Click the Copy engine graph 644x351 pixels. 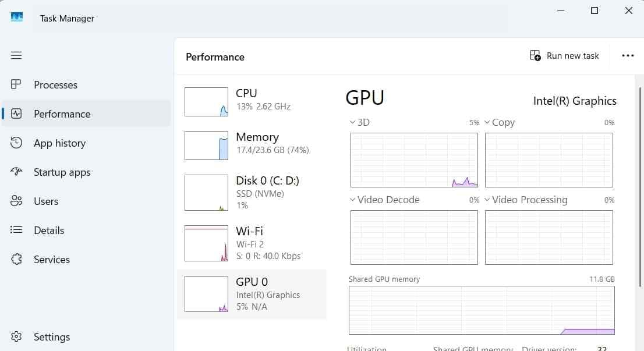549,160
